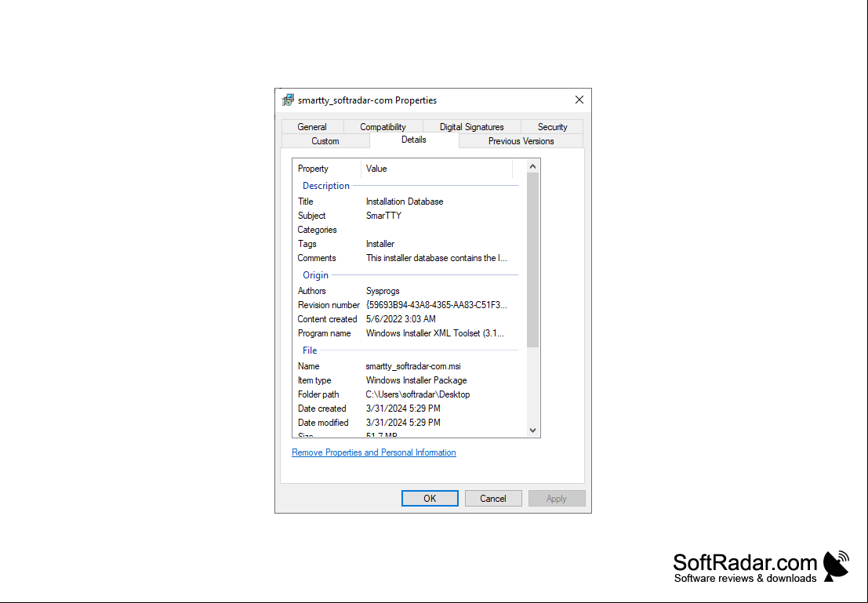Show the Previous Versions tab
The width and height of the screenshot is (868, 603).
click(x=521, y=141)
